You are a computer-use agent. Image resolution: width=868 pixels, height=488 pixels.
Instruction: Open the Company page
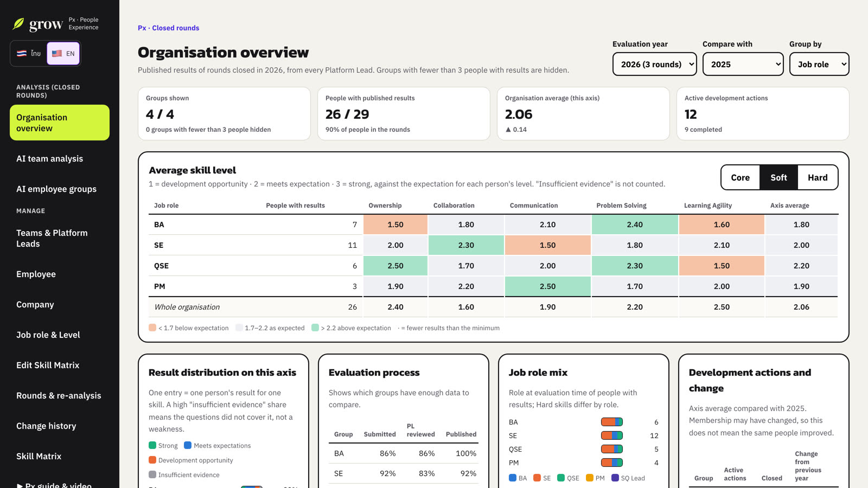click(60, 305)
